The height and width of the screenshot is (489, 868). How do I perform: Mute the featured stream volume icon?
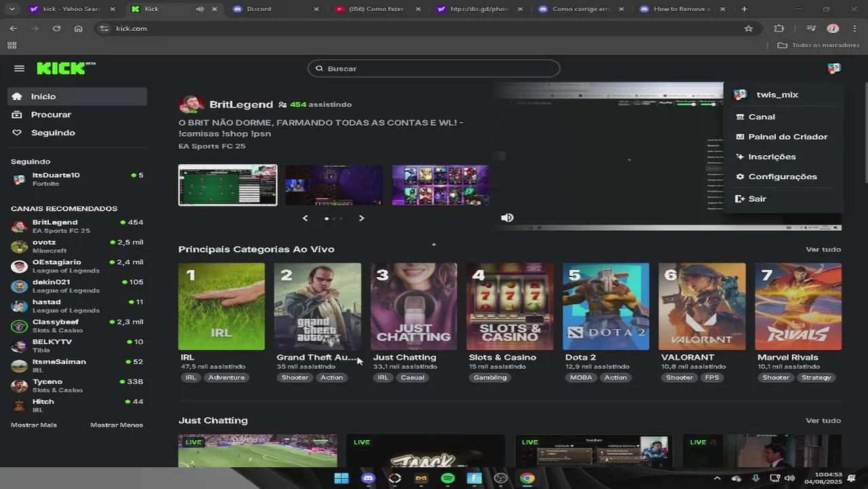[507, 217]
